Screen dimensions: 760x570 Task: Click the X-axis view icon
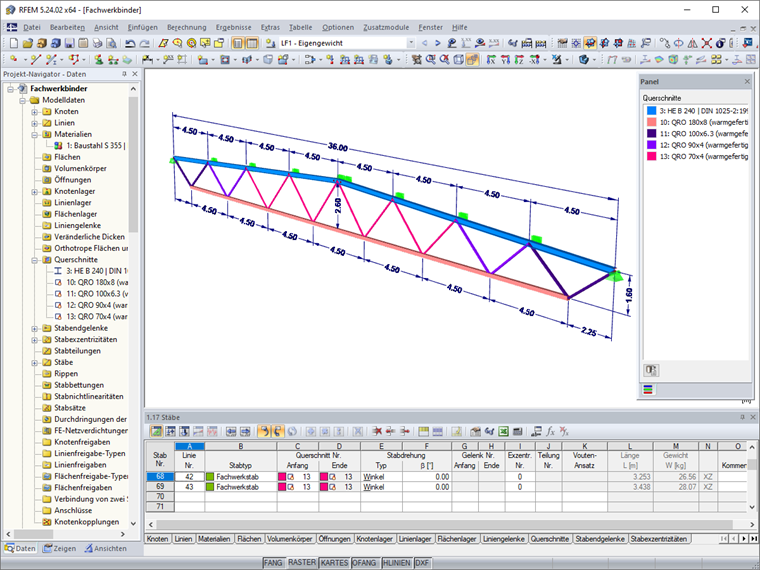[491, 60]
